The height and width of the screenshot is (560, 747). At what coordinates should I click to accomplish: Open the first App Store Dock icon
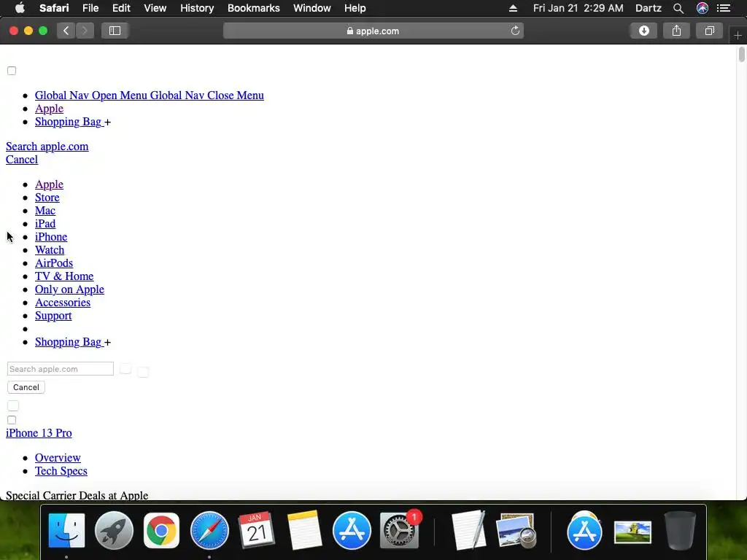(352, 530)
